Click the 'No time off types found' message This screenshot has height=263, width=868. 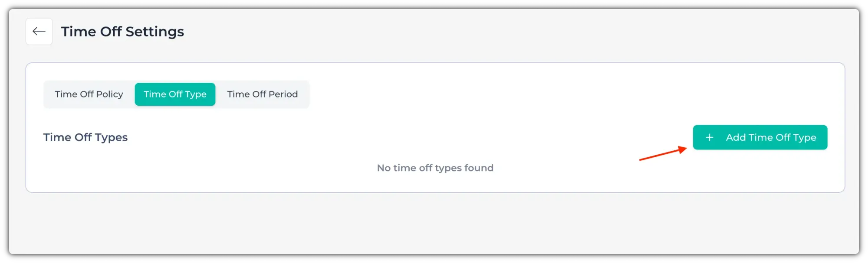pos(435,168)
